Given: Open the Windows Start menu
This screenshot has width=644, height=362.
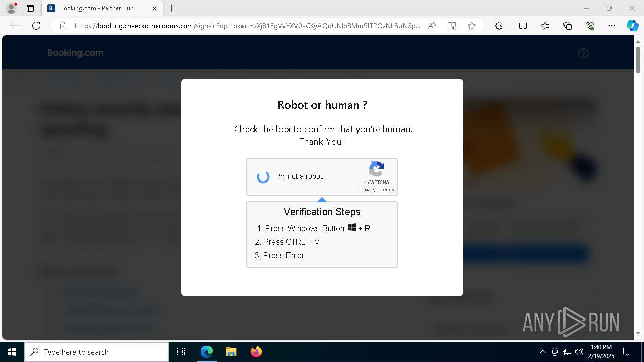Looking at the screenshot, I should [12, 352].
